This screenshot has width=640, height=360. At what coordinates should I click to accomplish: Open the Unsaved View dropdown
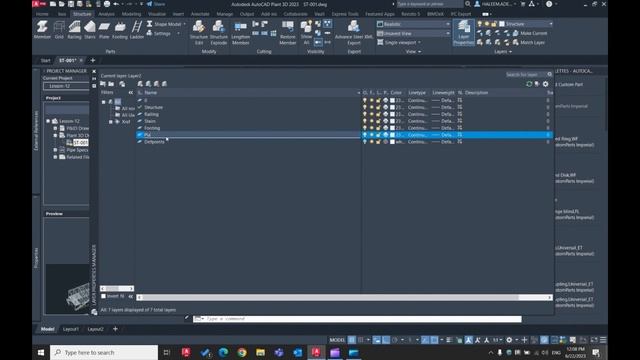tap(413, 33)
